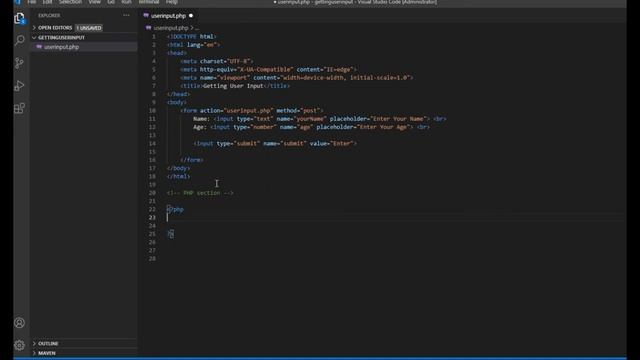Click line number 10 in the gutter
The height and width of the screenshot is (360, 640).
[152, 111]
